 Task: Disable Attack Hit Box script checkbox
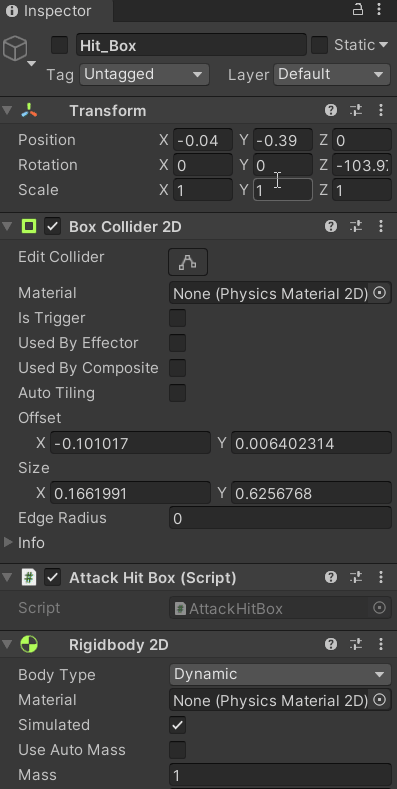[x=52, y=577]
